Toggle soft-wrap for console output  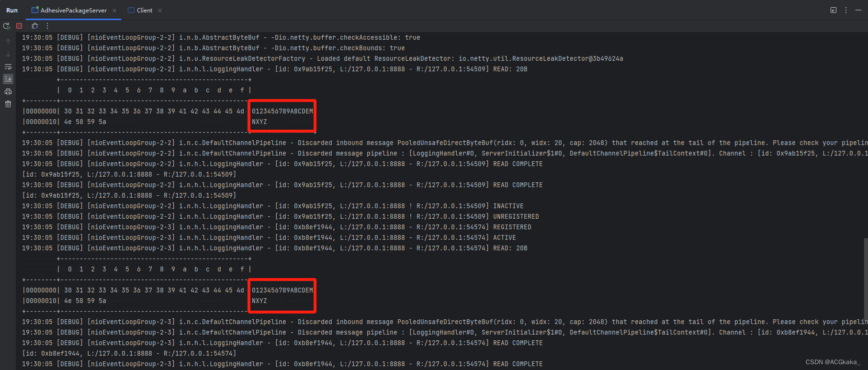[x=8, y=67]
